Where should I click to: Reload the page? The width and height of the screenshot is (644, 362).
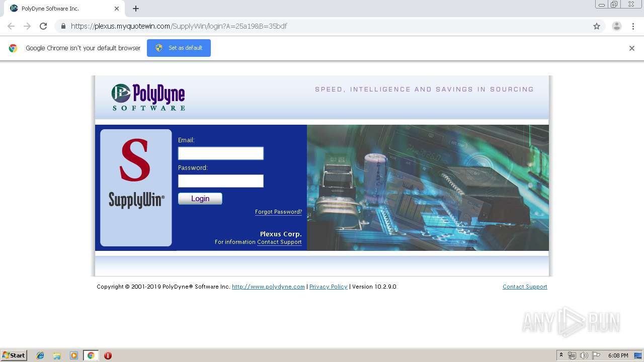[x=43, y=26]
